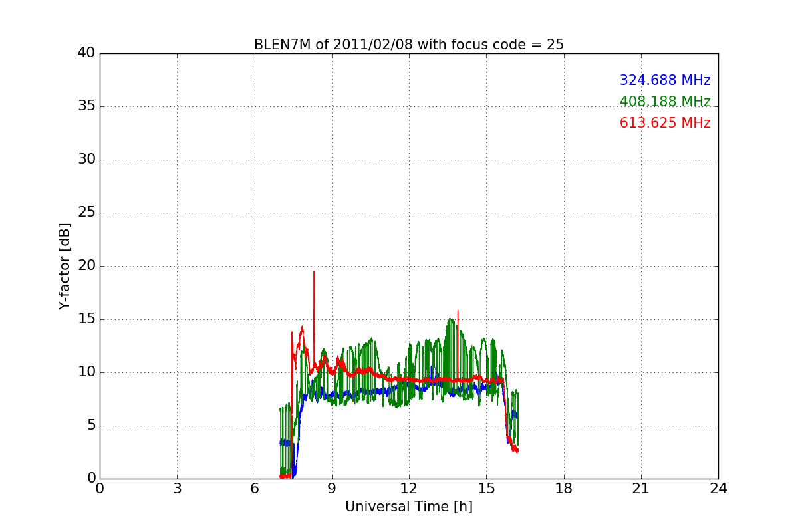Click the red spike peak near 14 h
The image size is (798, 532).
458,311
